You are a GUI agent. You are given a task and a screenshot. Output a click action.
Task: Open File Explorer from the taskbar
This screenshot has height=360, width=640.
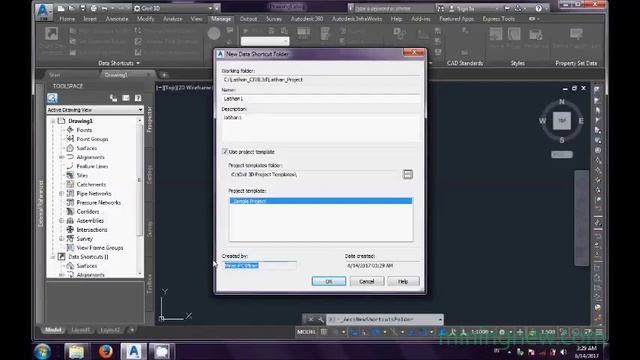76,351
